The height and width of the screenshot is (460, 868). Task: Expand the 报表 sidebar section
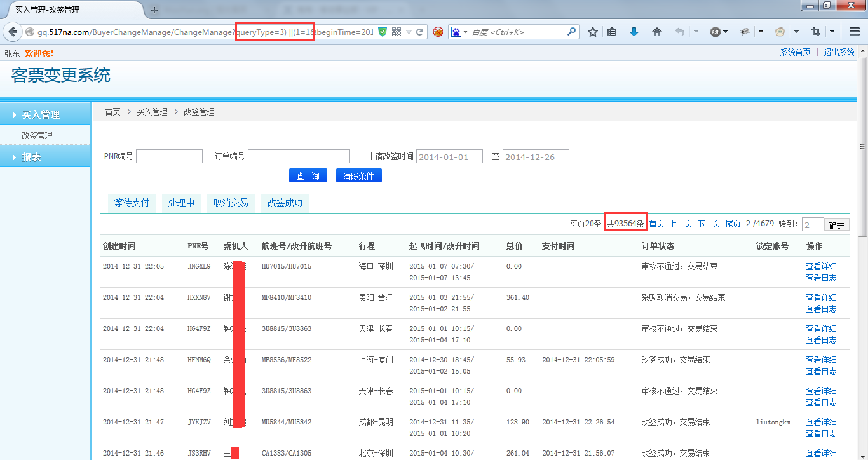(46, 157)
